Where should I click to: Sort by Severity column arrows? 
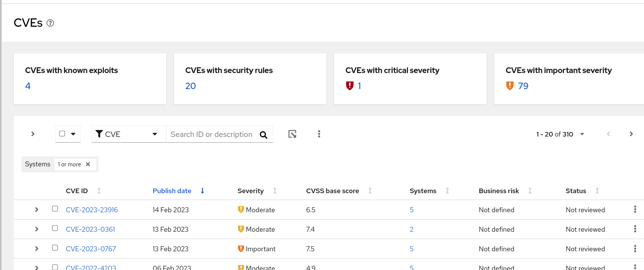275,190
